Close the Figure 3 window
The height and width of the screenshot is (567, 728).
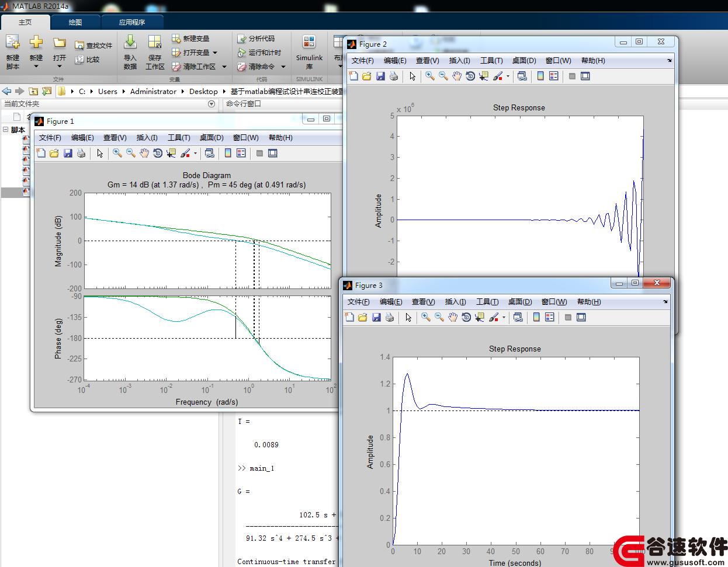[657, 283]
